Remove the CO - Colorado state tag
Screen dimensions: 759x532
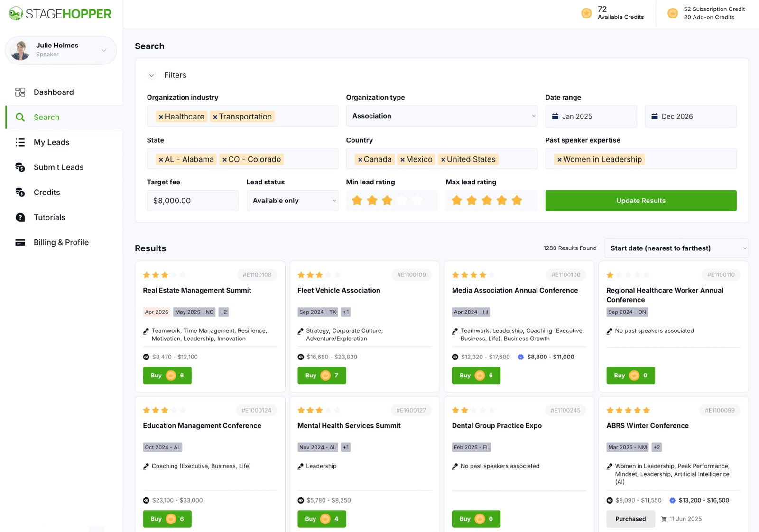coord(224,160)
